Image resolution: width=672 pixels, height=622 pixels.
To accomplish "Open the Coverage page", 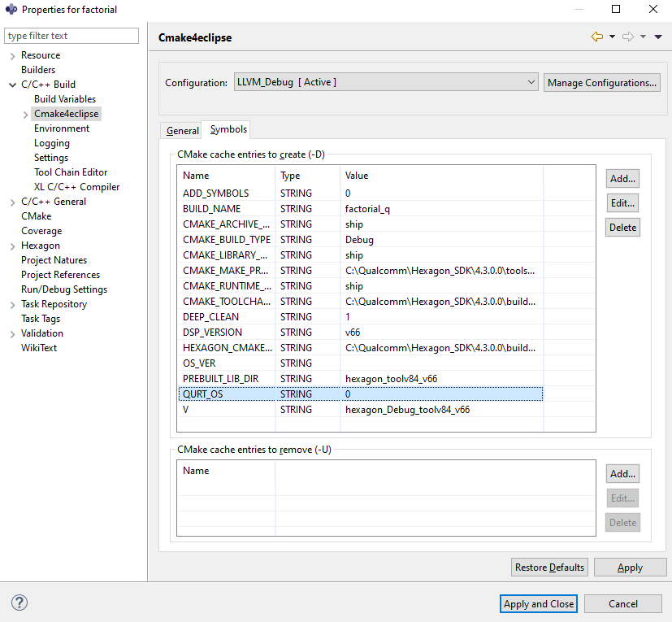I will point(41,231).
